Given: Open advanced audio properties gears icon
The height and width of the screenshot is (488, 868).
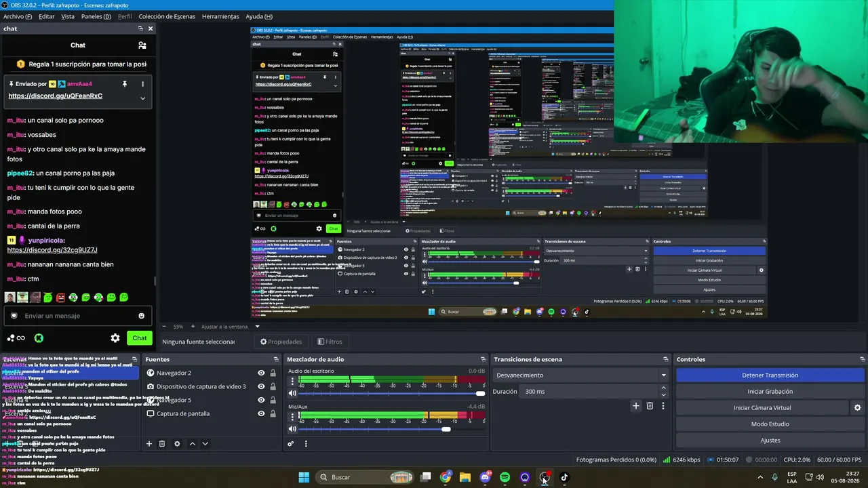Looking at the screenshot, I should tap(291, 444).
